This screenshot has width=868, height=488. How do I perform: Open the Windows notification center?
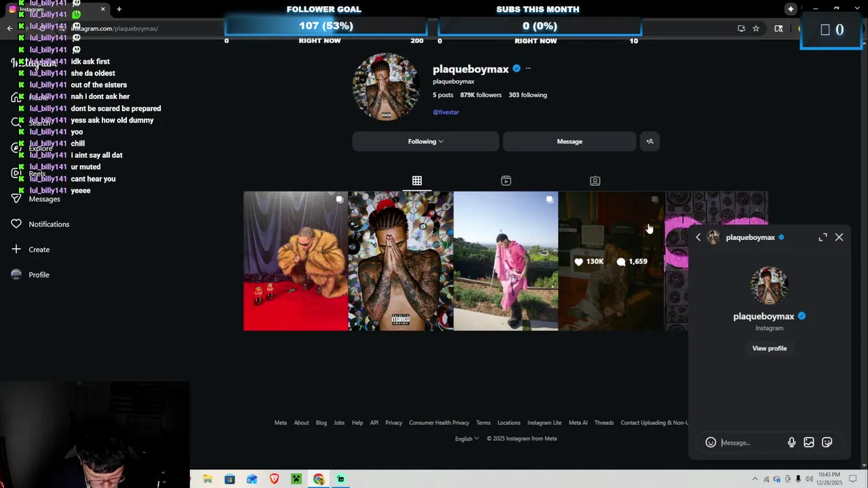[852, 479]
